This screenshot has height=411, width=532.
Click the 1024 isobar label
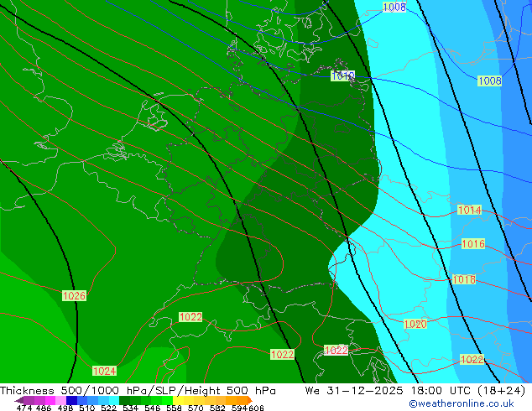[105, 371]
